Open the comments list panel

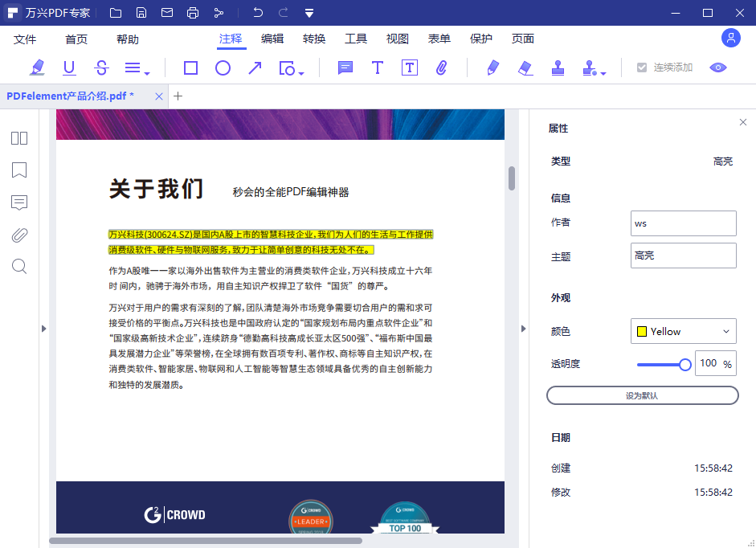coord(19,202)
